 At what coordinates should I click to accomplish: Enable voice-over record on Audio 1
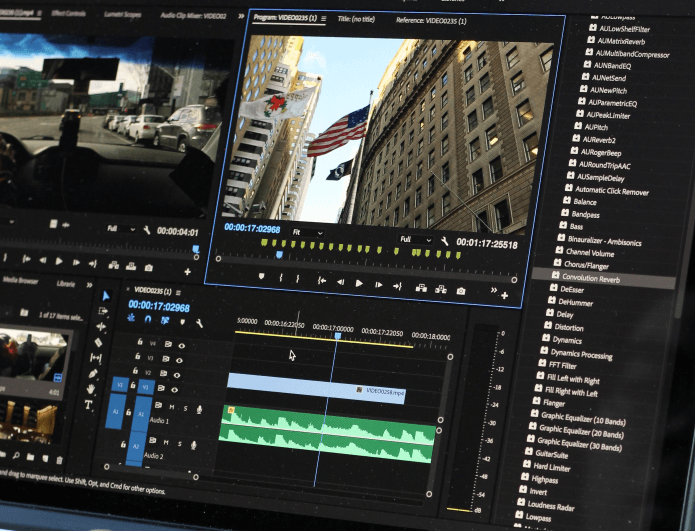coord(199,410)
